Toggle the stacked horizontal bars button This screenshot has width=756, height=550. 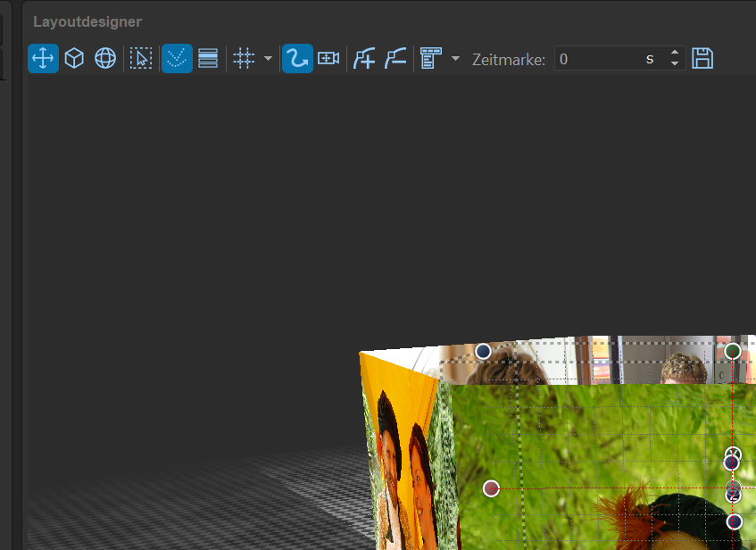(208, 59)
